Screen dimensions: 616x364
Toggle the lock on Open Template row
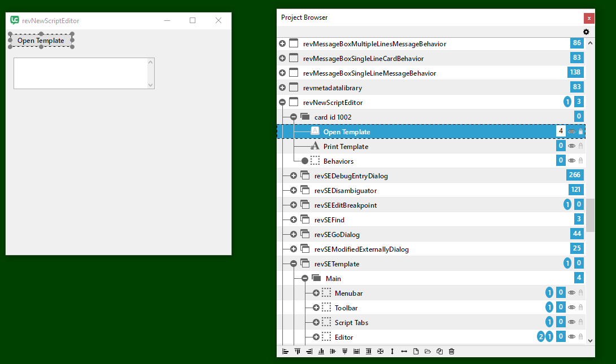580,131
